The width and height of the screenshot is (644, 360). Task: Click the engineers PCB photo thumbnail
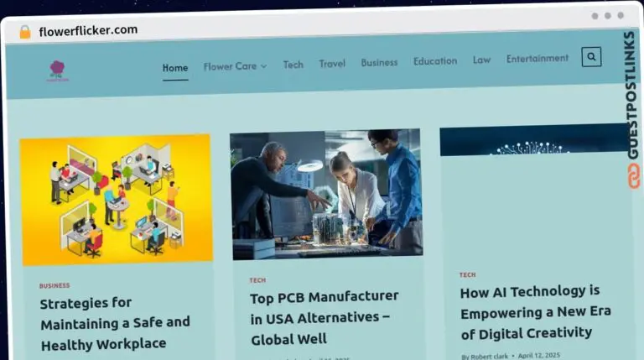coord(326,194)
